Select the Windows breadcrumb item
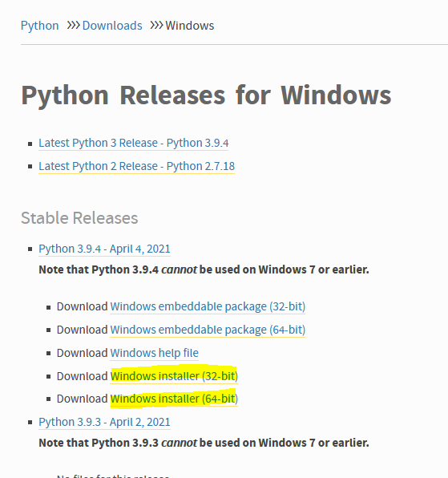This screenshot has width=448, height=478. [189, 26]
